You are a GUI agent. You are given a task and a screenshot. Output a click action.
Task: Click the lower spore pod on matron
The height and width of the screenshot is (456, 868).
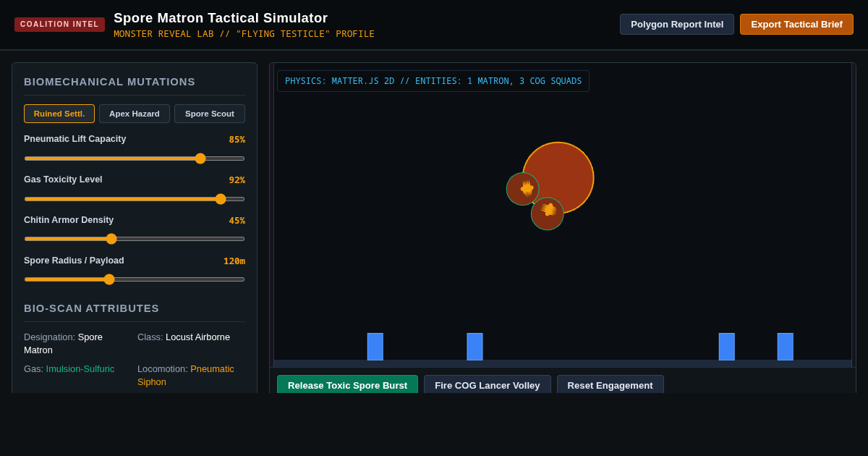tap(548, 214)
